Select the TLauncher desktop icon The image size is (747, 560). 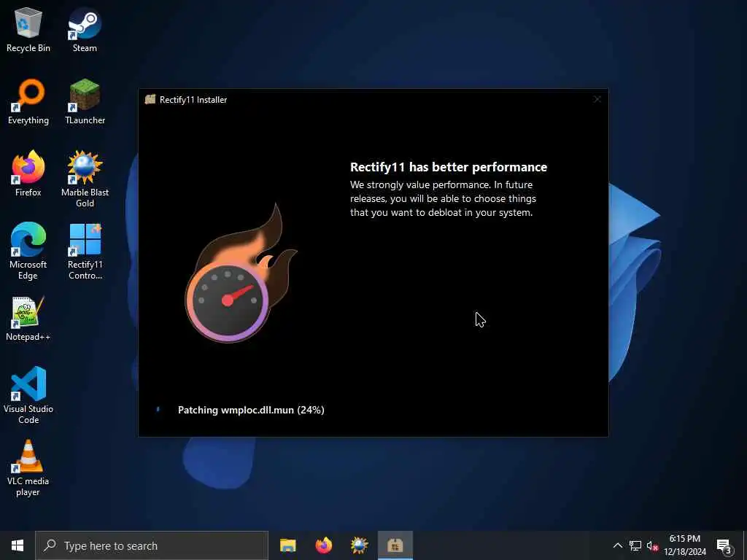pos(85,102)
